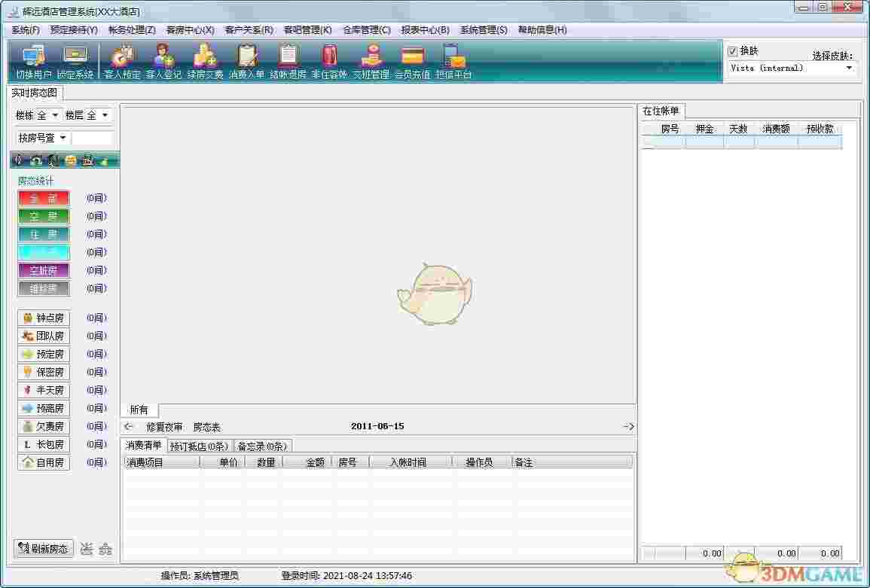Screen dimensions: 870x588
Task: Toggle the 换肤 skin checkbox
Action: (x=732, y=51)
